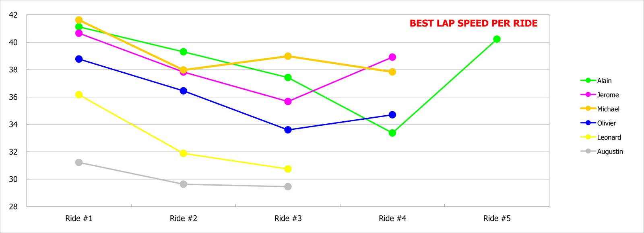Viewport: 644px width, 233px height.
Task: Click Michael's orange legend marker
Action: (x=588, y=109)
